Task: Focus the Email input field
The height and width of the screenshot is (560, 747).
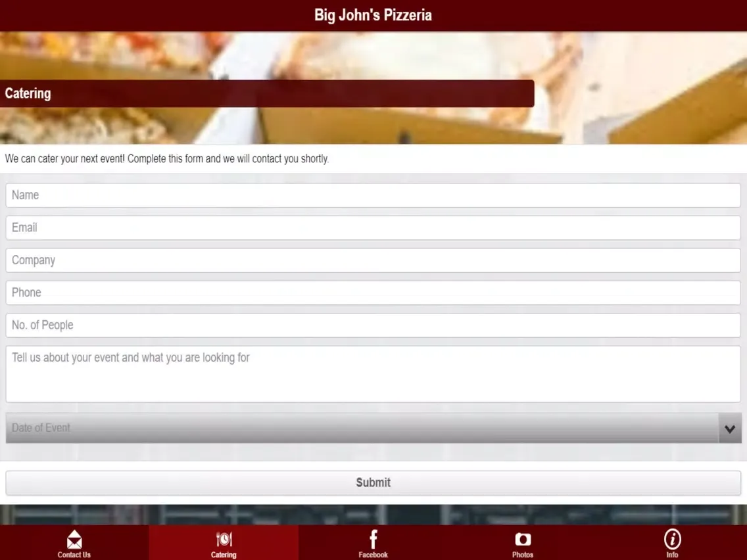Action: [373, 227]
